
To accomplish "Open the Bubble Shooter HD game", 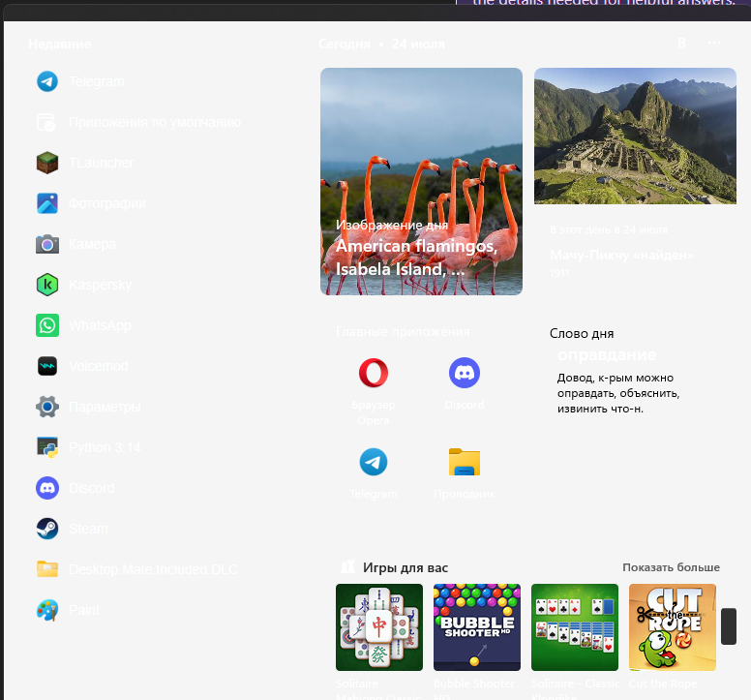I will point(477,627).
